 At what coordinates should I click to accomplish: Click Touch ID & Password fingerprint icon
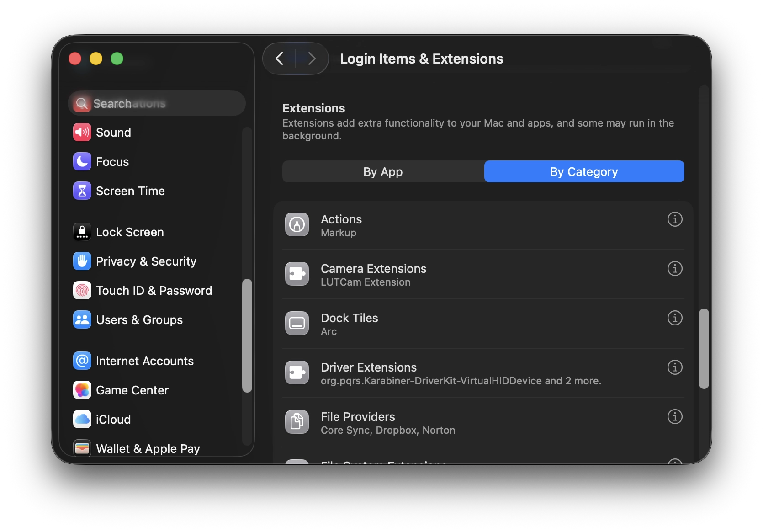pos(82,291)
